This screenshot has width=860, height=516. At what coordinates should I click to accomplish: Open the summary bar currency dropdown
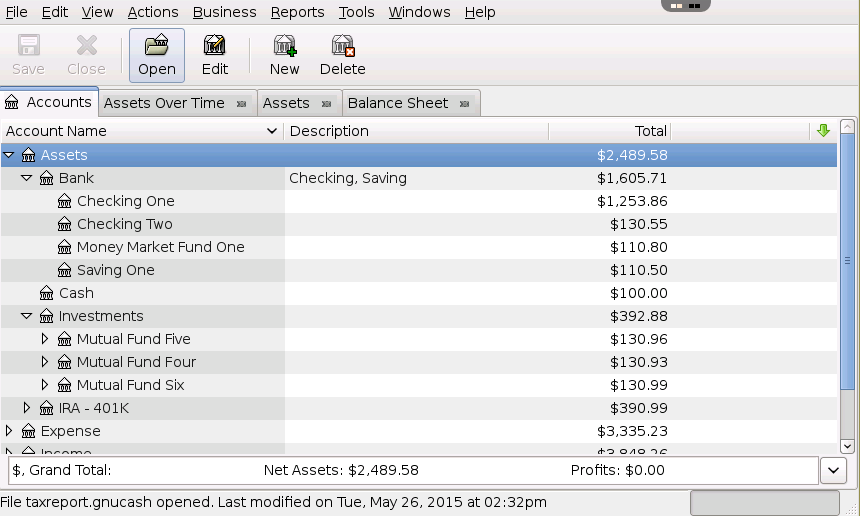coord(833,470)
